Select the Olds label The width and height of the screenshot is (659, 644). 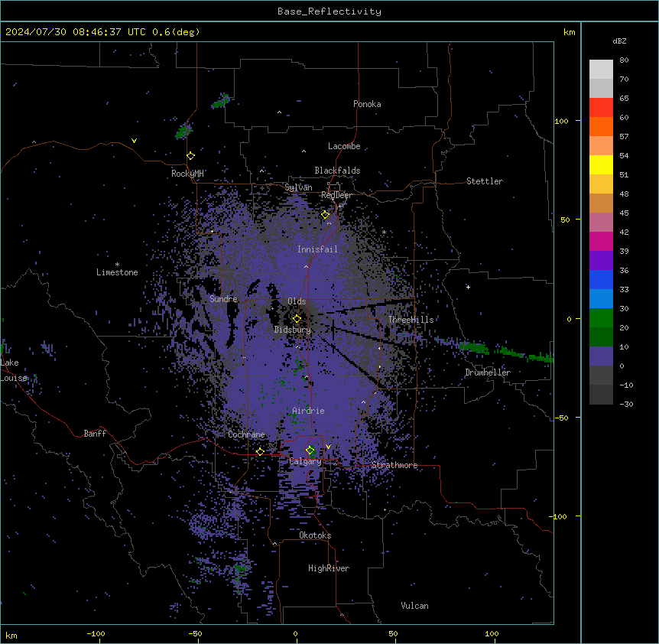[297, 301]
